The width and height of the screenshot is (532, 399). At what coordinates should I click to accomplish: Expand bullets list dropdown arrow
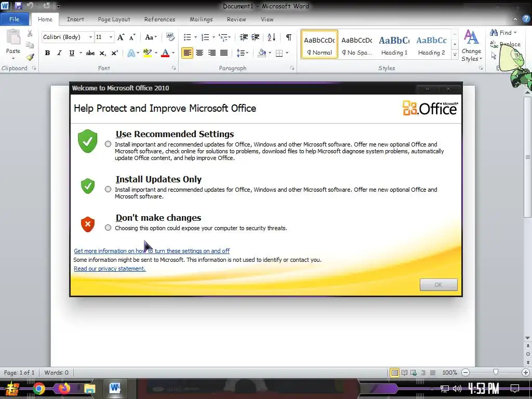point(195,37)
